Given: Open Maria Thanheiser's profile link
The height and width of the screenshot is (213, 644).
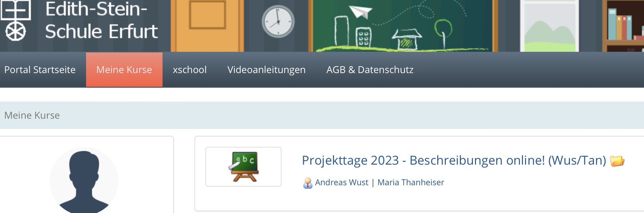Looking at the screenshot, I should click(410, 182).
